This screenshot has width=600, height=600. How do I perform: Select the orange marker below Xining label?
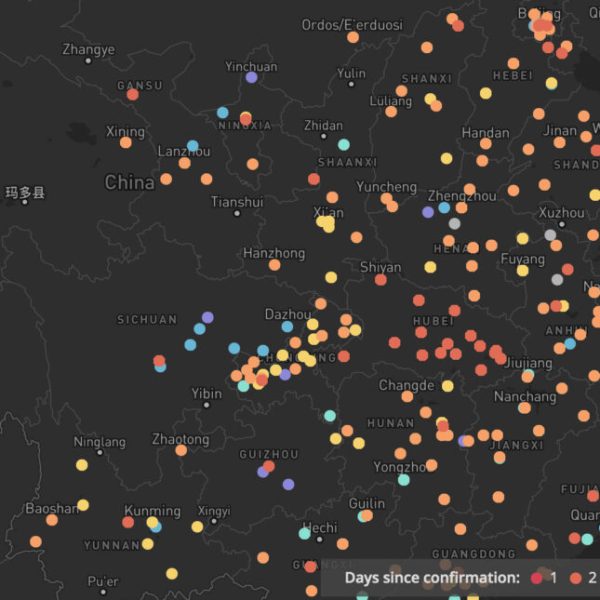(126, 143)
